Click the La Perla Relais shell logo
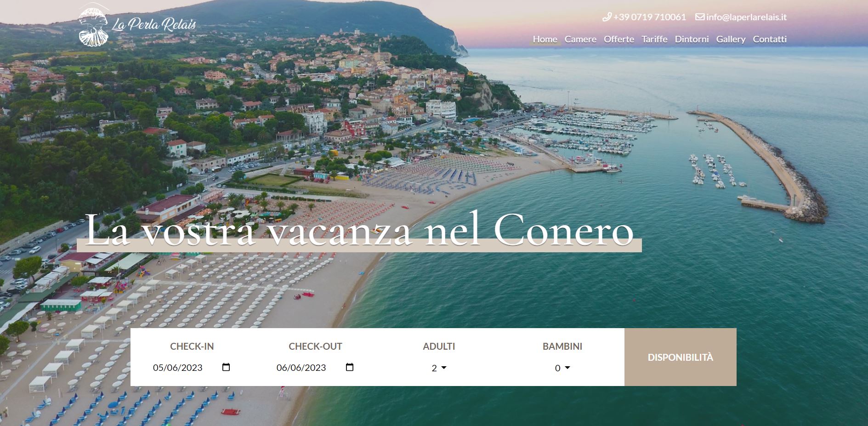Screen dimensions: 868x426 (94, 25)
